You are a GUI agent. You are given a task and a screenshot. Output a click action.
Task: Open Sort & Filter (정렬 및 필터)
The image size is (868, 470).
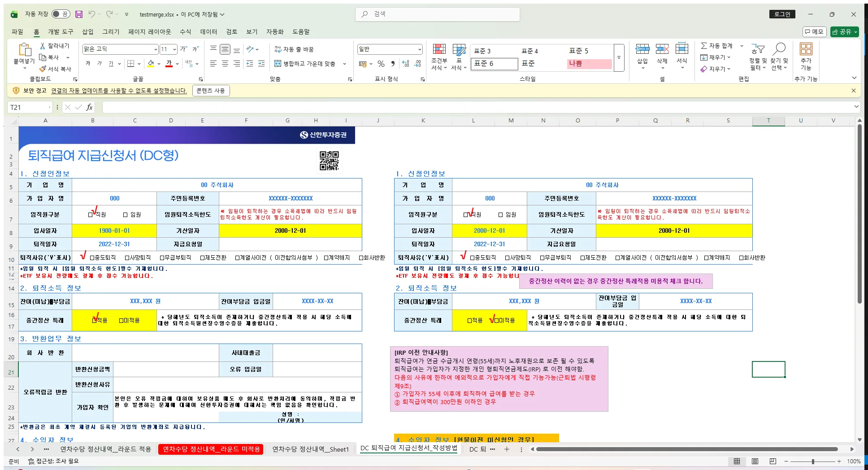(757, 57)
